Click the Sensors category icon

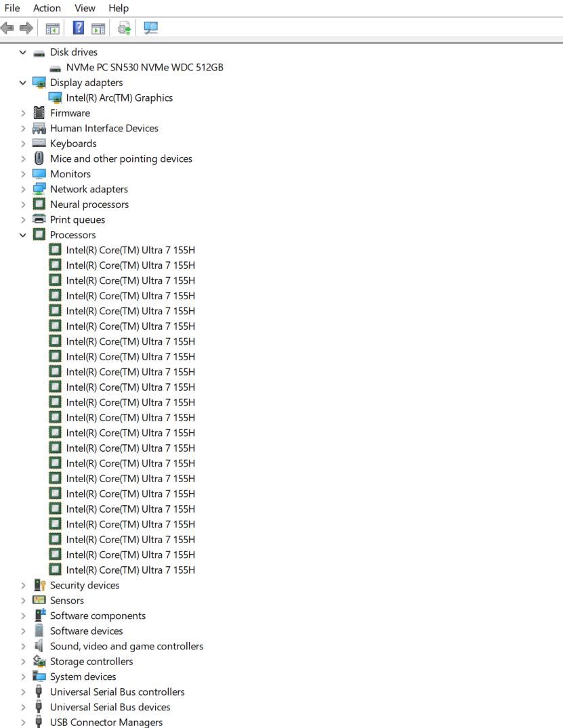click(x=39, y=600)
